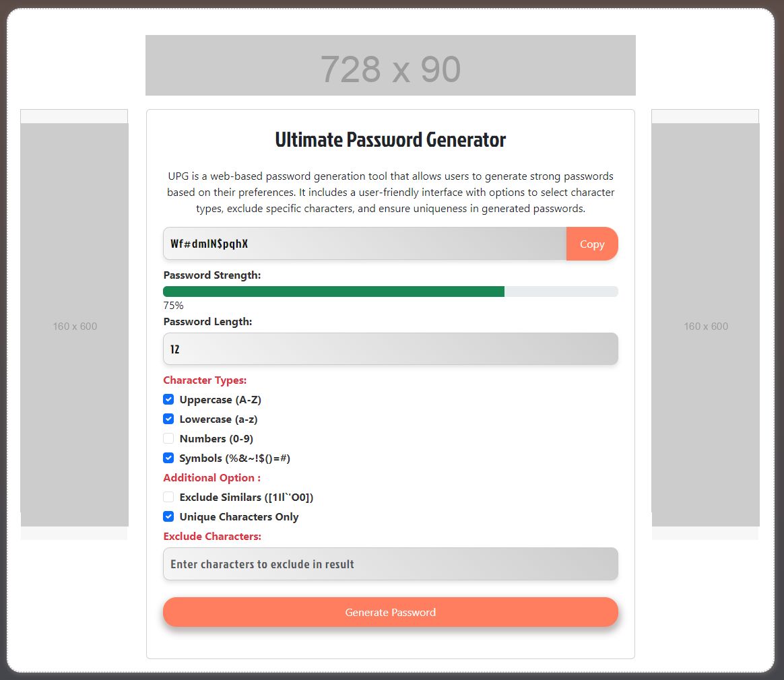Click the Ultimate Password Generator heading
Image resolution: width=784 pixels, height=680 pixels.
(390, 140)
